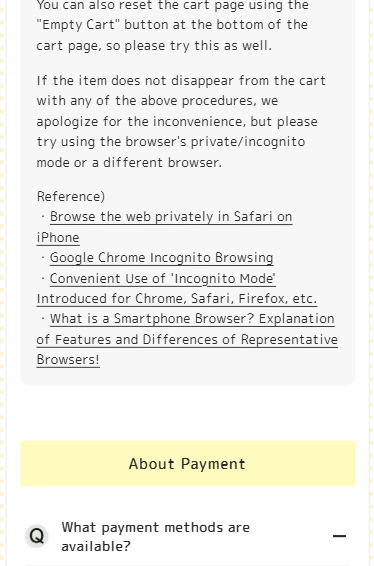Click the 'Reference)' label text

click(x=71, y=196)
